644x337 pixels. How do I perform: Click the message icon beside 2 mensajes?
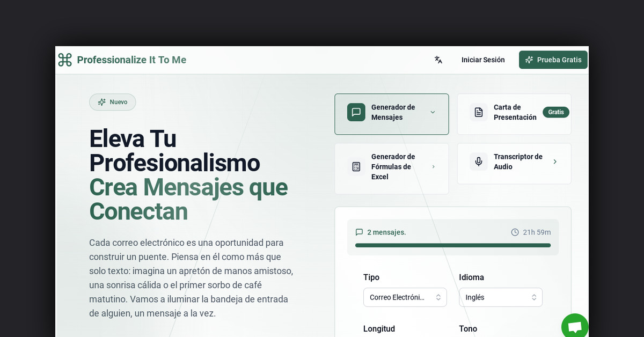tap(359, 232)
